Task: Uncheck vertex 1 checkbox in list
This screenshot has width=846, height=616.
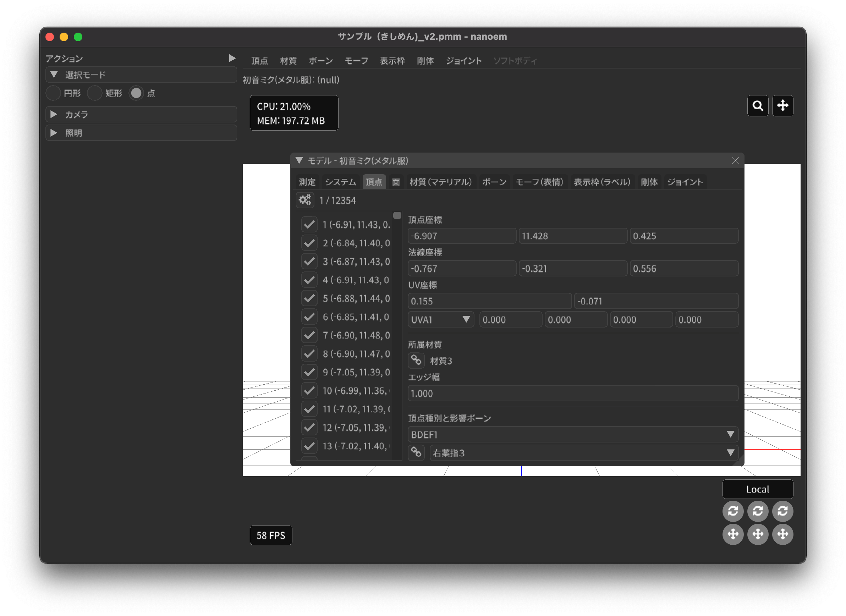Action: coord(309,225)
